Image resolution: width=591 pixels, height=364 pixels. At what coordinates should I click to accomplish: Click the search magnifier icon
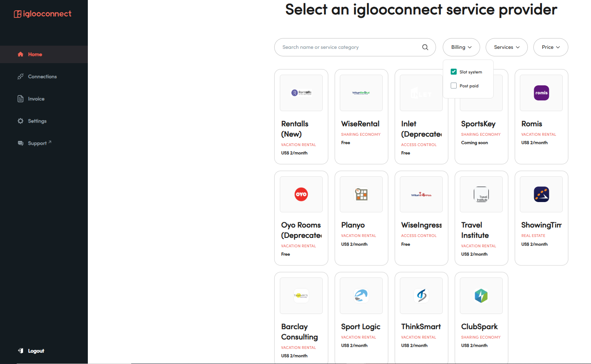click(425, 47)
